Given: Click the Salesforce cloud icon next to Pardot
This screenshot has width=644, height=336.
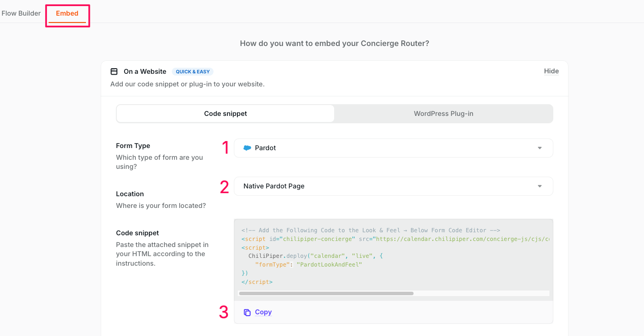Looking at the screenshot, I should (247, 148).
